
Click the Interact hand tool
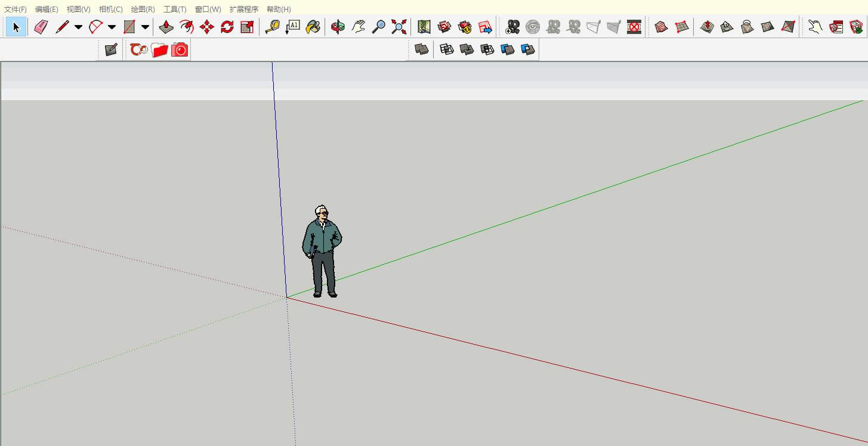816,27
